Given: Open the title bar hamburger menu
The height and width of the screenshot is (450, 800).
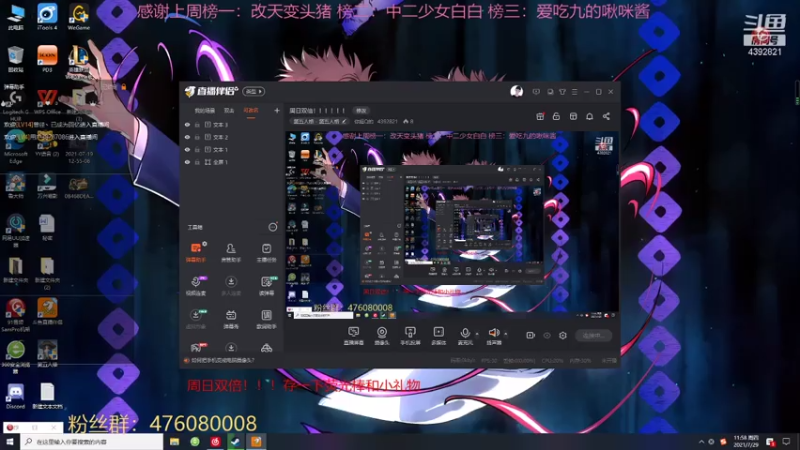Looking at the screenshot, I should tap(574, 92).
